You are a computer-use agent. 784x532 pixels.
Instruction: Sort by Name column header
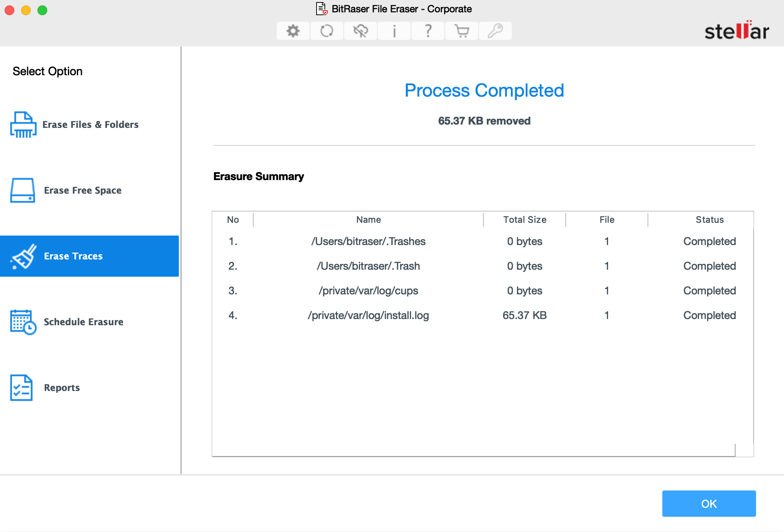pos(368,220)
